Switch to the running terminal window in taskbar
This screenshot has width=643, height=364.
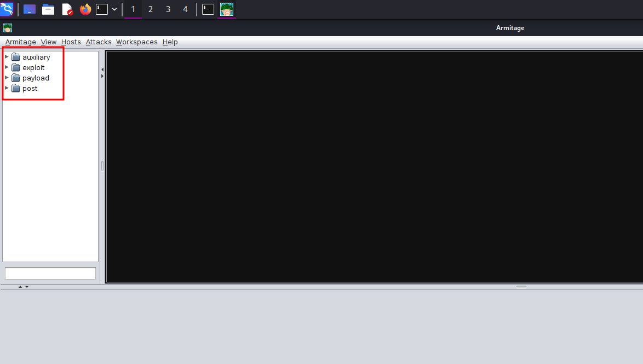pos(208,9)
